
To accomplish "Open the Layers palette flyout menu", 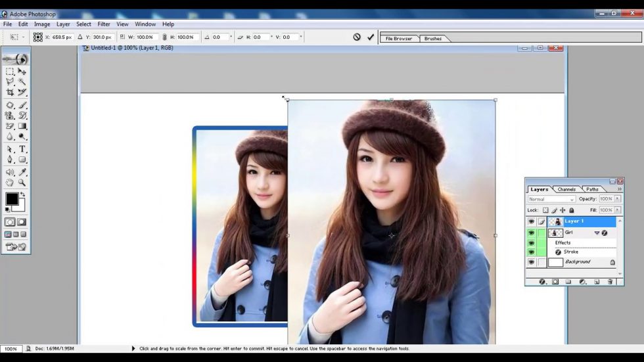I will click(x=619, y=189).
